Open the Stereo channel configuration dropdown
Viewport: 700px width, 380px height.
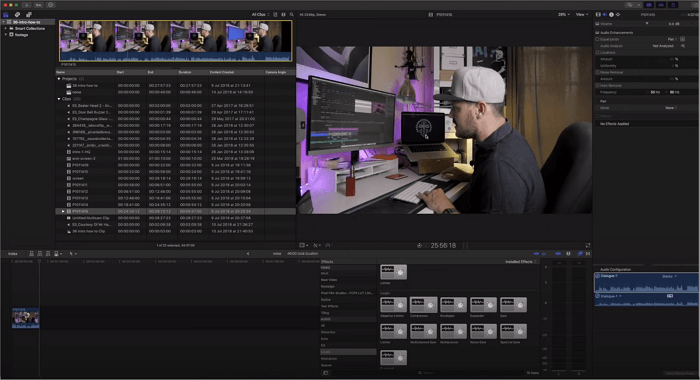click(x=669, y=276)
